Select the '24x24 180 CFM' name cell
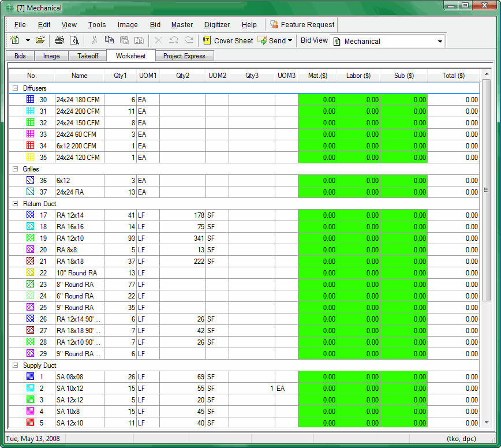The width and height of the screenshot is (501, 448). point(80,100)
